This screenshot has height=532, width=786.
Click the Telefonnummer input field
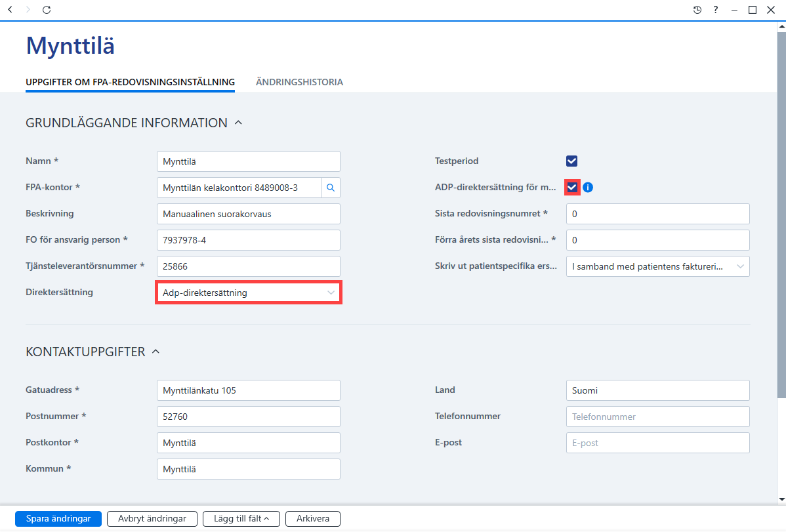coord(657,417)
